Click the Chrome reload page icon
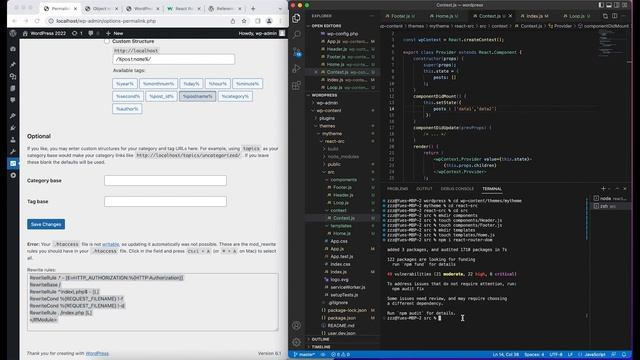This screenshot has height=360, width=640. [37, 21]
